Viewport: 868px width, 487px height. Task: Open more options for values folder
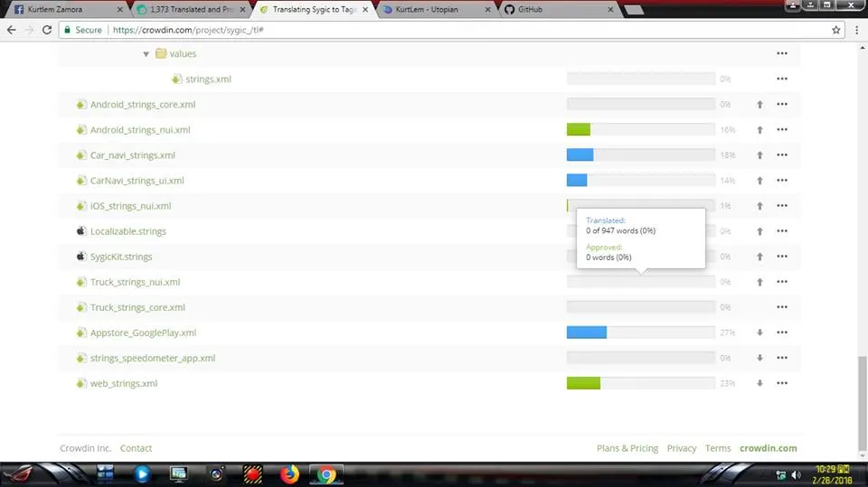click(x=781, y=53)
